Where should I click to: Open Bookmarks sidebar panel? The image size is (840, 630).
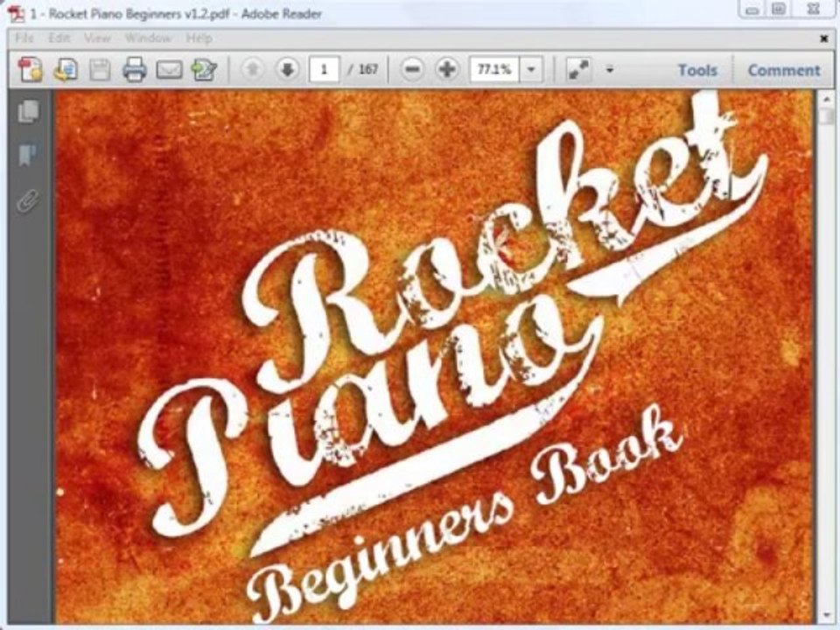pos(28,155)
